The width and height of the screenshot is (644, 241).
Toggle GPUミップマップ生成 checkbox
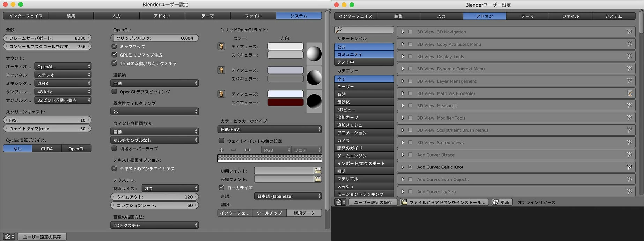point(114,55)
